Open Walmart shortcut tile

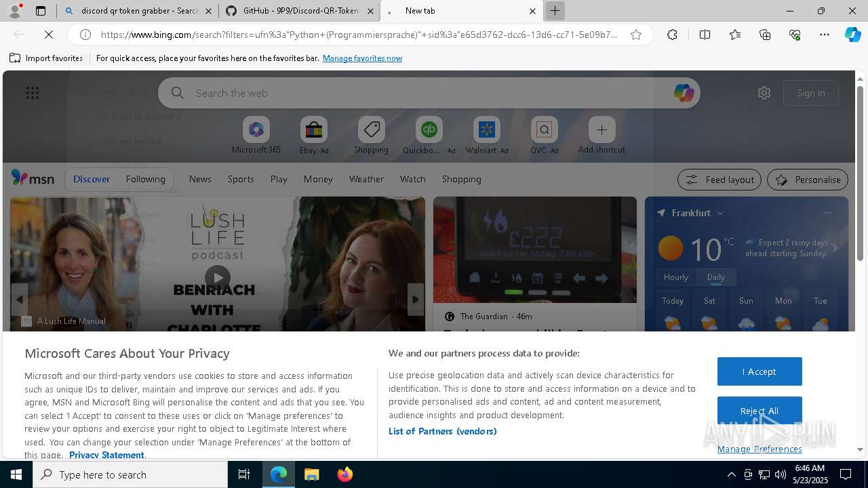[486, 136]
